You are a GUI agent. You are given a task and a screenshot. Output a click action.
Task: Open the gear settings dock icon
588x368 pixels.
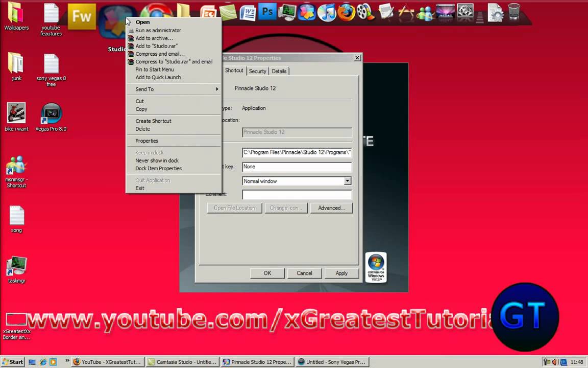point(465,11)
